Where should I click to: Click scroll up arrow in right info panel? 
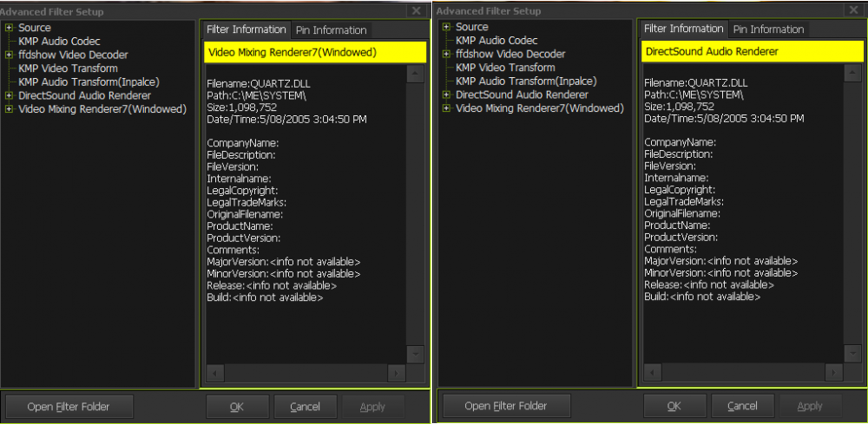852,73
